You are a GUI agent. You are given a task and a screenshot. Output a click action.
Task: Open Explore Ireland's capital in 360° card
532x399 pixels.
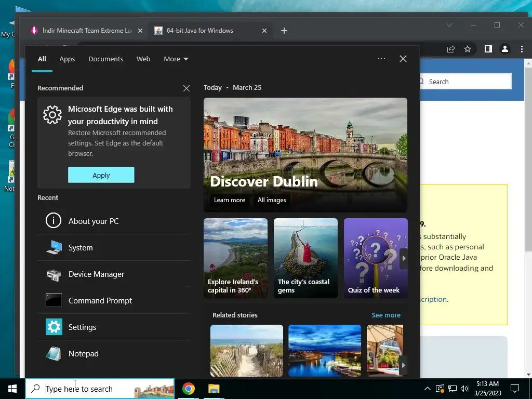(235, 258)
